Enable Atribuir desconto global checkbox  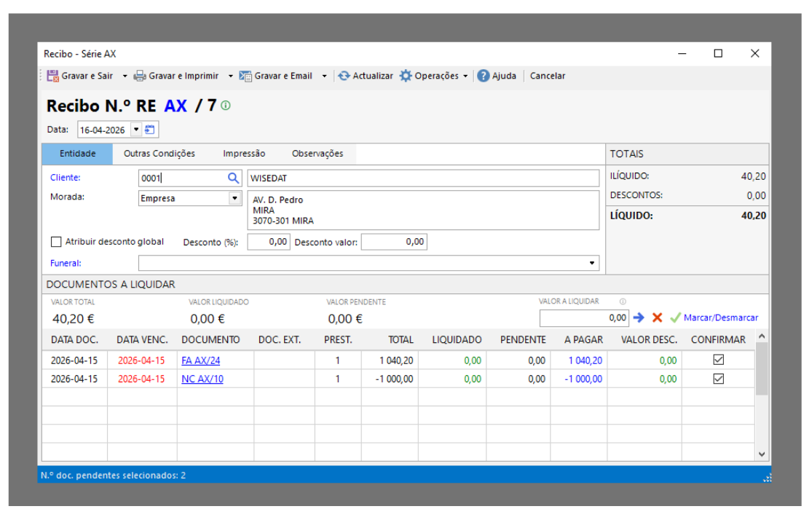click(56, 242)
